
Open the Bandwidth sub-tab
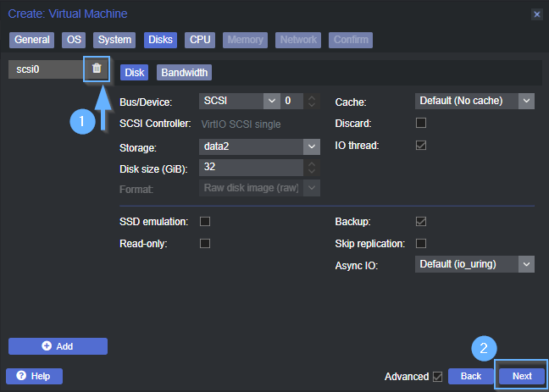coord(184,73)
